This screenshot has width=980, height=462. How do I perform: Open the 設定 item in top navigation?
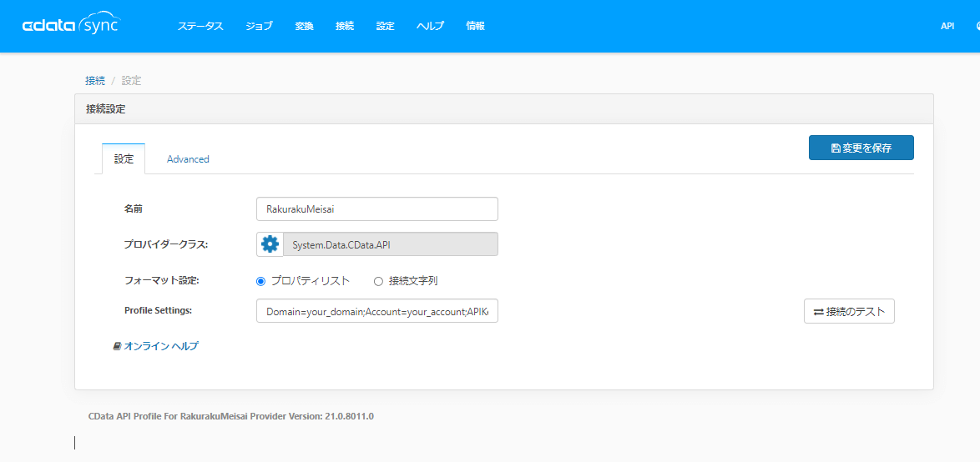pos(385,26)
